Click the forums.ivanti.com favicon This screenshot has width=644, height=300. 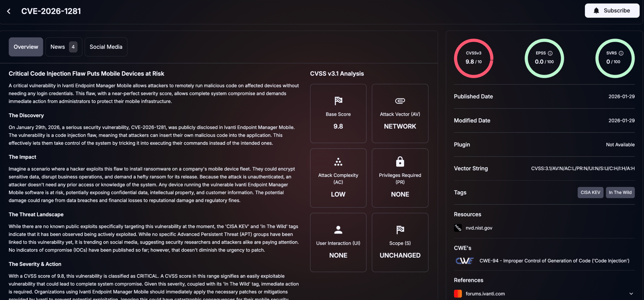point(458,293)
